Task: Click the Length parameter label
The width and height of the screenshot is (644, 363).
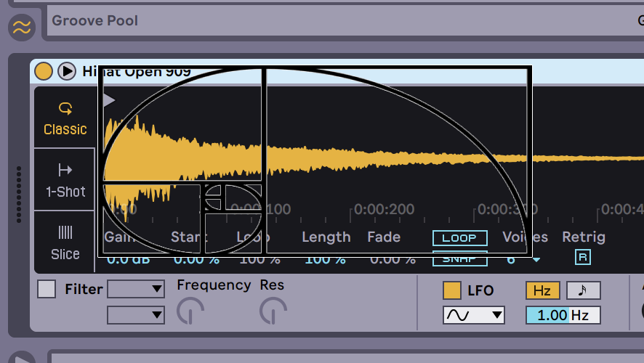Action: (326, 237)
